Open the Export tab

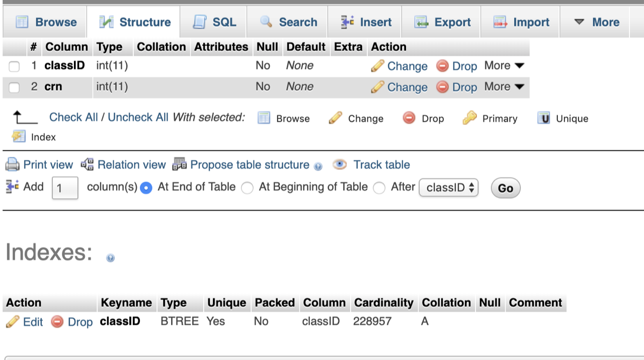tap(442, 22)
